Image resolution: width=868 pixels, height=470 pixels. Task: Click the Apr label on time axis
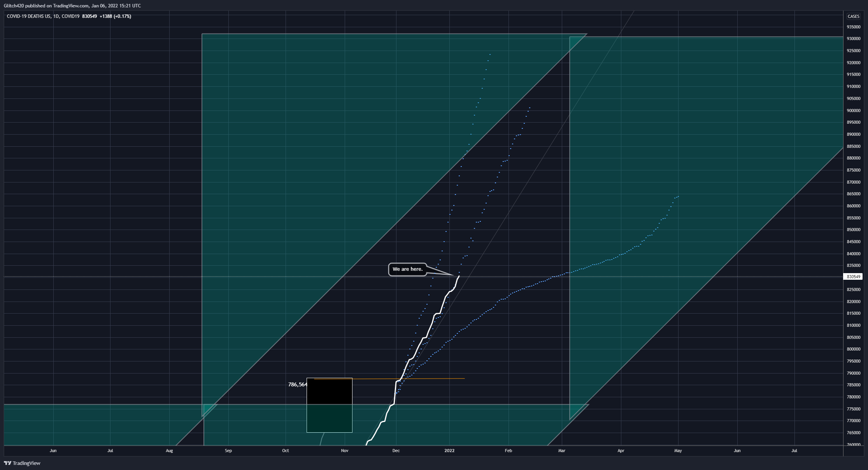621,451
